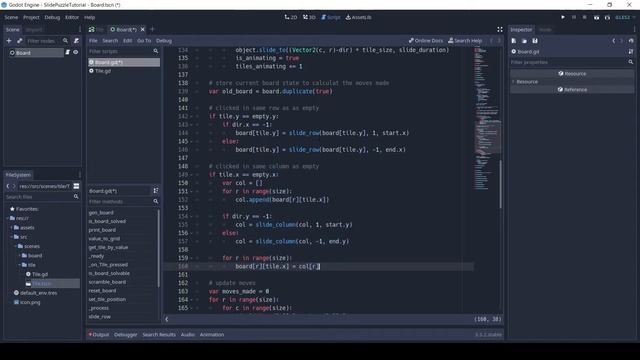Open the script attached to the Board node
The width and height of the screenshot is (640, 360).
click(x=68, y=52)
